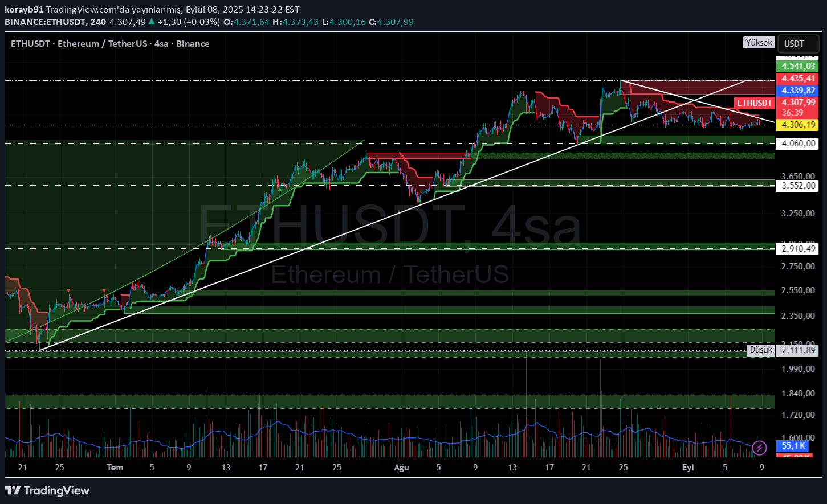Select the red 4.435,41 price label
Image resolution: width=827 pixels, height=504 pixels.
[797, 79]
